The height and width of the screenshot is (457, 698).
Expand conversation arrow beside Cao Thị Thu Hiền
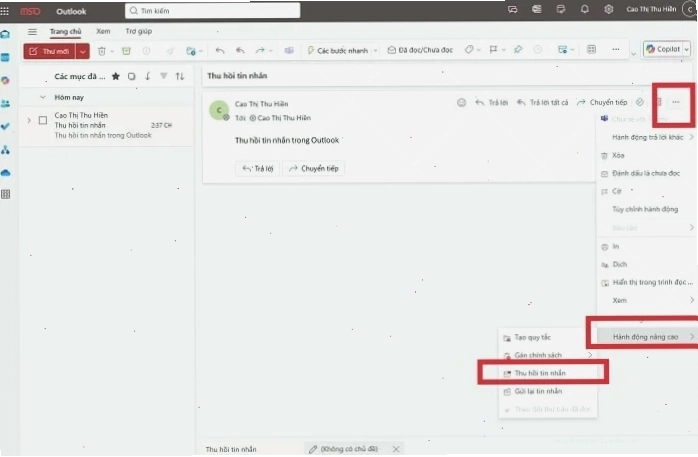pos(29,121)
